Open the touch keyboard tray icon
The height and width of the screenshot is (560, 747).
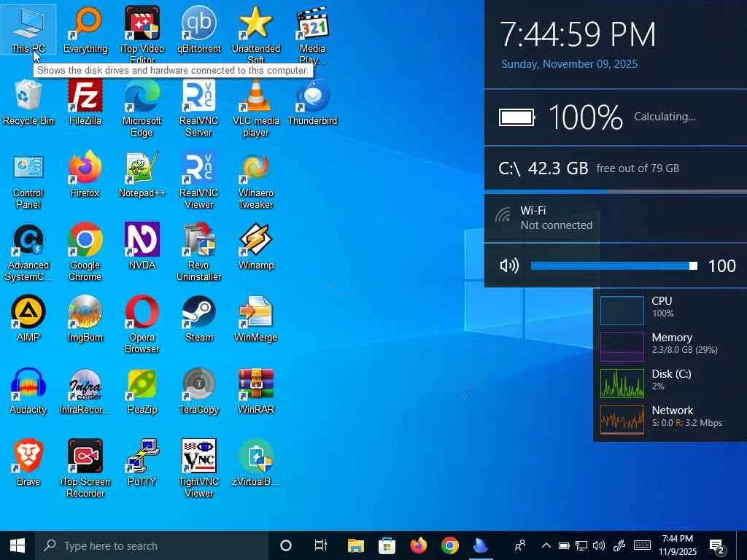(642, 545)
